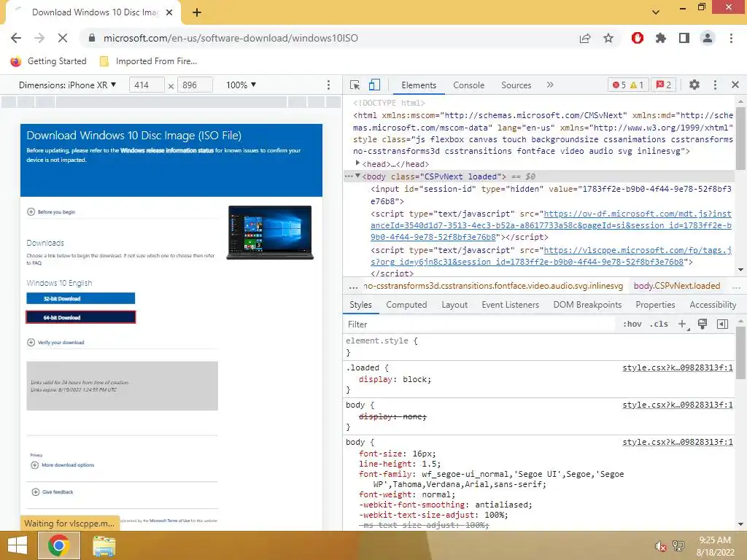747x560 pixels.
Task: Open the 100% zoom dropdown
Action: pos(241,85)
